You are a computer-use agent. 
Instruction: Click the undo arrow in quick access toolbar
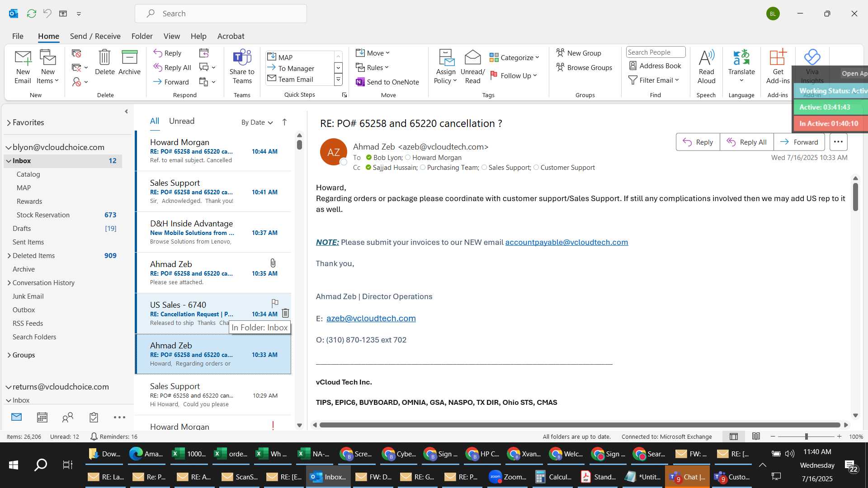coord(47,14)
